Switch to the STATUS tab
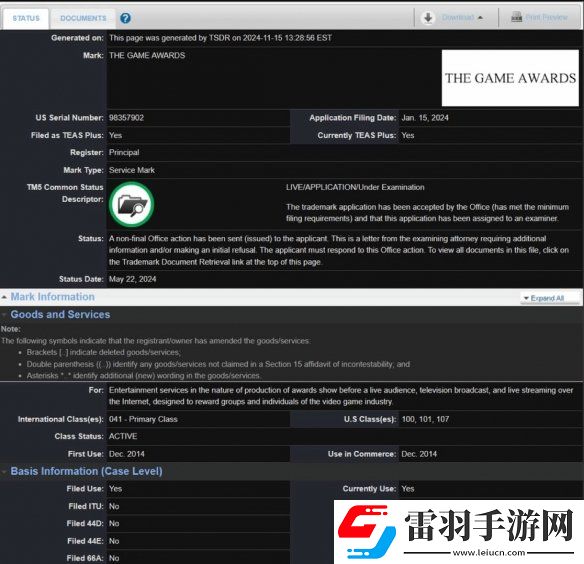Viewport: 584px width, 564px height. pyautogui.click(x=26, y=18)
